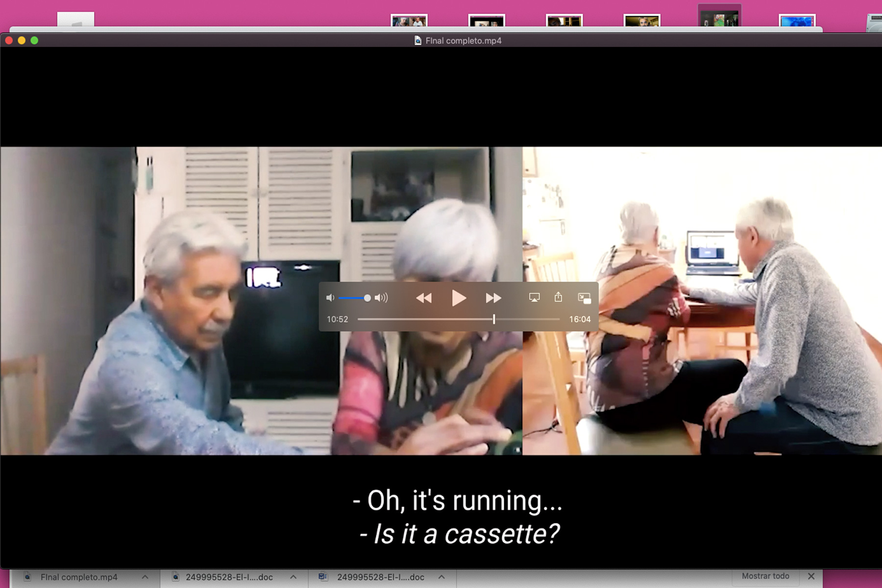Viewport: 882px width, 588px height.
Task: Close the downloads bar with the X
Action: pos(811,576)
